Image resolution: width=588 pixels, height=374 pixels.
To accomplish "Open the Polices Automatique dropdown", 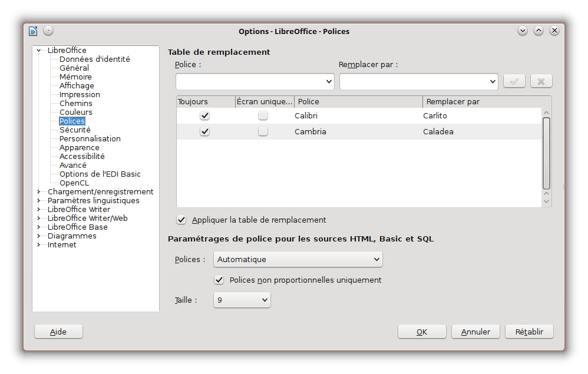I will click(376, 259).
